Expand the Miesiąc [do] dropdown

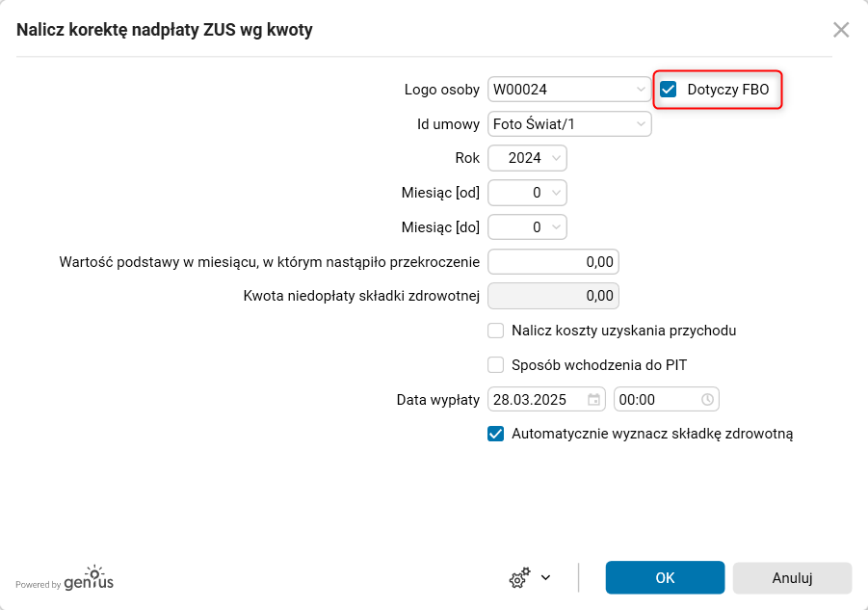pos(556,227)
